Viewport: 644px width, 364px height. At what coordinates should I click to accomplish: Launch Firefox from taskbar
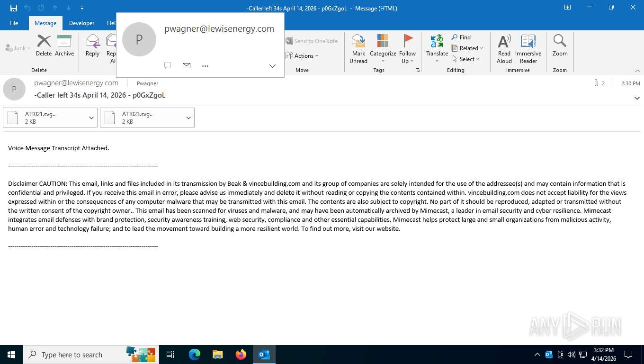click(241, 355)
